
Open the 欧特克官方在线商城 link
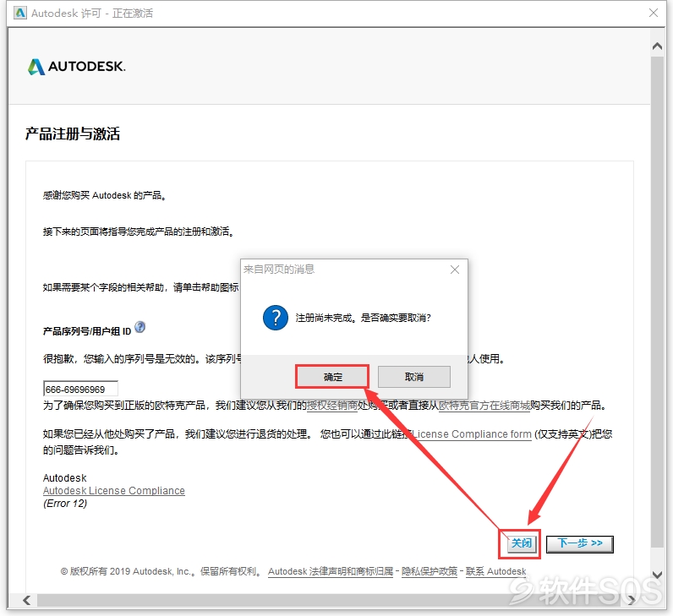click(484, 406)
